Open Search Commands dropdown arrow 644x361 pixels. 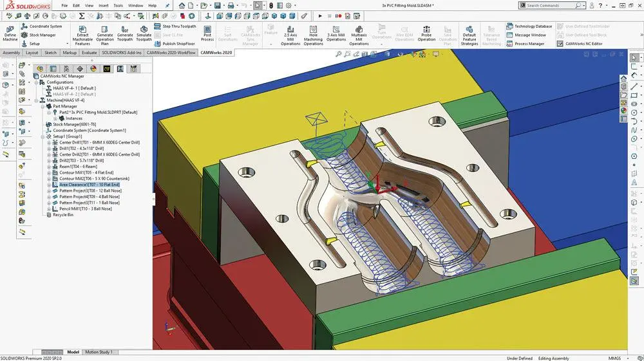[583, 5]
